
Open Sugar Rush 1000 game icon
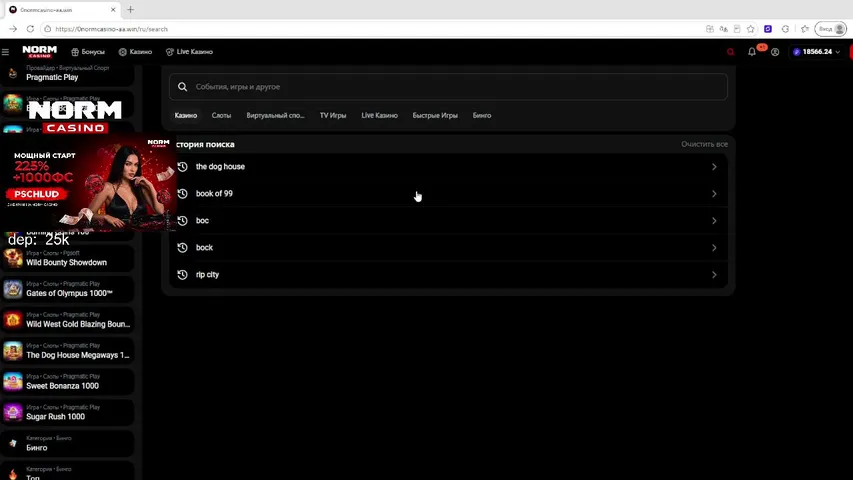(13, 413)
